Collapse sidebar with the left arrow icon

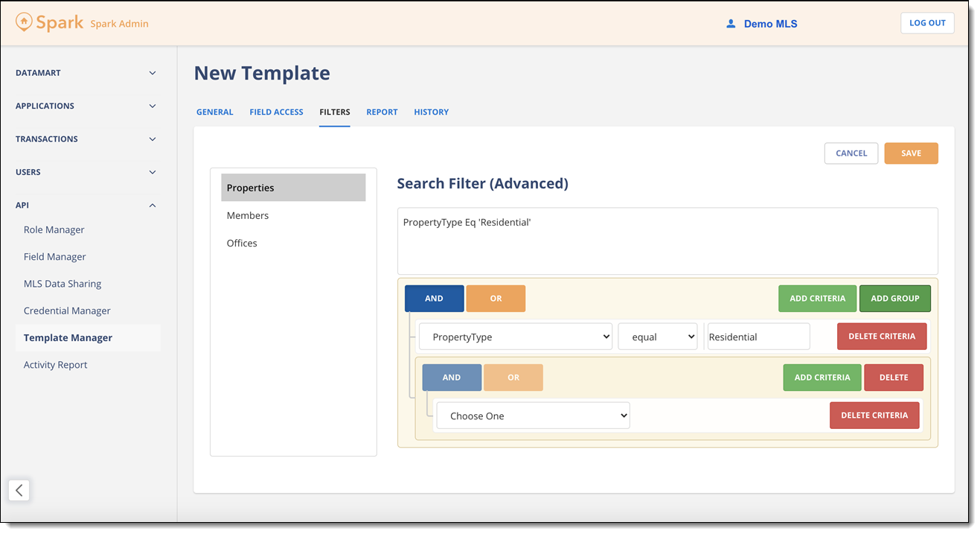coord(19,490)
